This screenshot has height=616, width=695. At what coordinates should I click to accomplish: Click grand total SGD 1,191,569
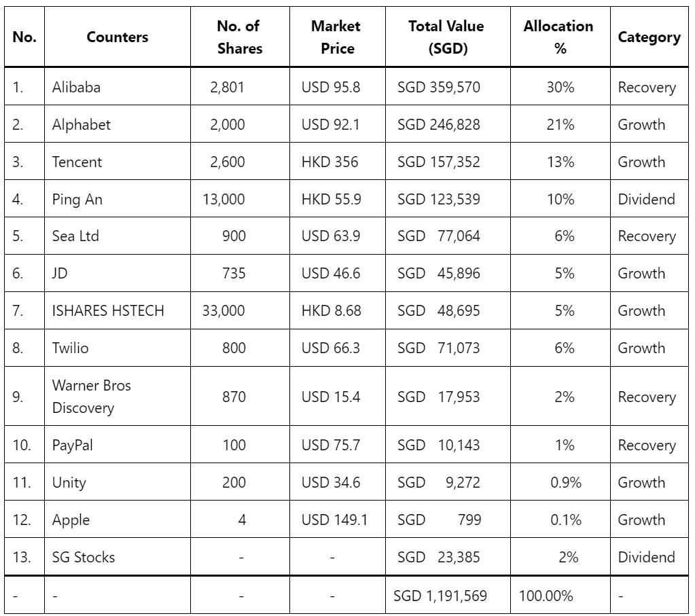[x=440, y=596]
